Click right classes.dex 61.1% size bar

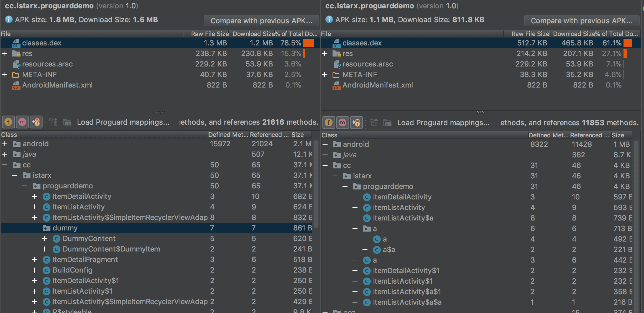coord(627,43)
